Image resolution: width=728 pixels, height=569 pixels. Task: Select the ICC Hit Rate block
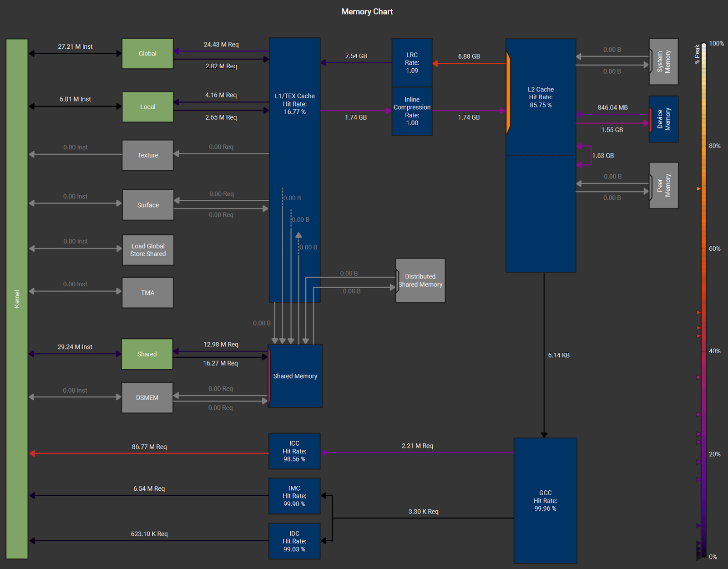[x=294, y=451]
